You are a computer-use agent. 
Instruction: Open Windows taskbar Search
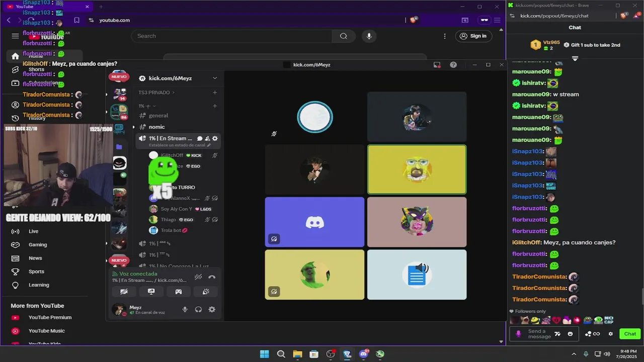[x=281, y=354]
